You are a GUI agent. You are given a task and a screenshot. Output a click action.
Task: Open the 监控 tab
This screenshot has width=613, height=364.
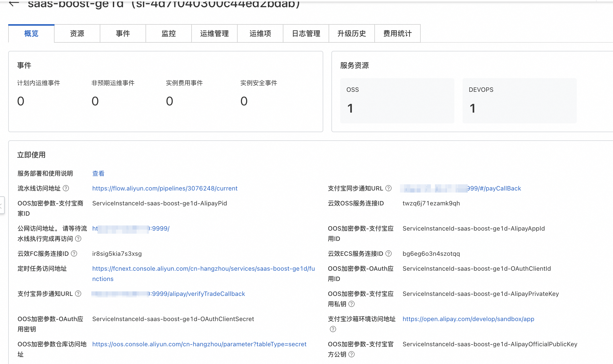(168, 33)
